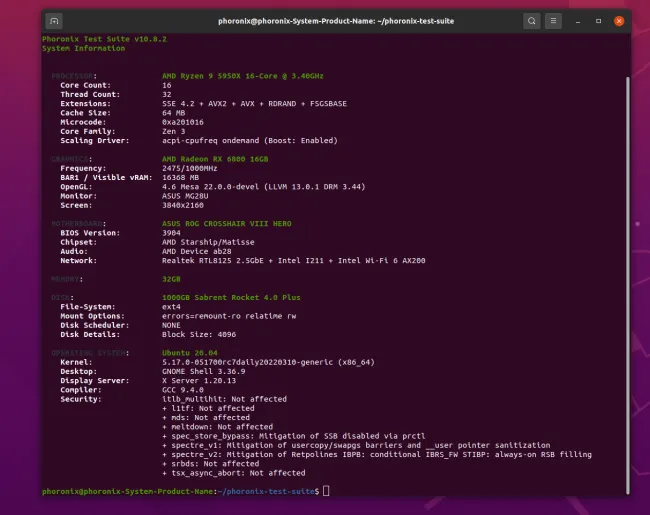Click the 'Security:' label
Screen dimensions: 650x515
point(81,399)
